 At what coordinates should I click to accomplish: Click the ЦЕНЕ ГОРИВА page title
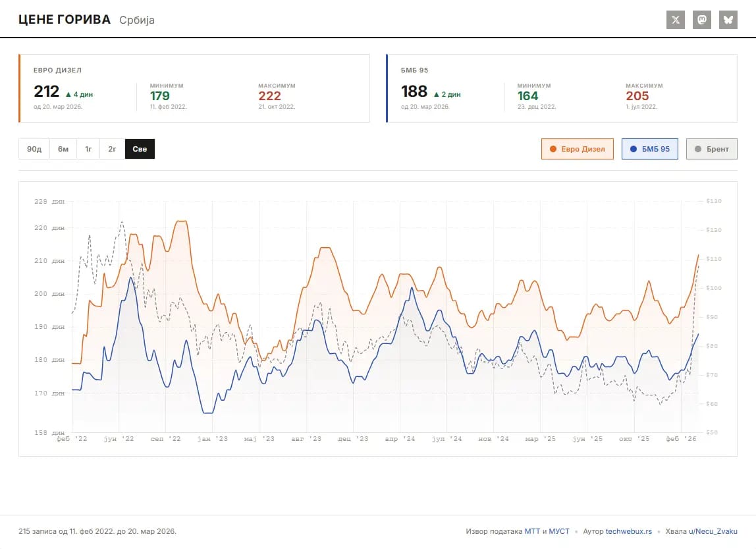[x=65, y=20]
